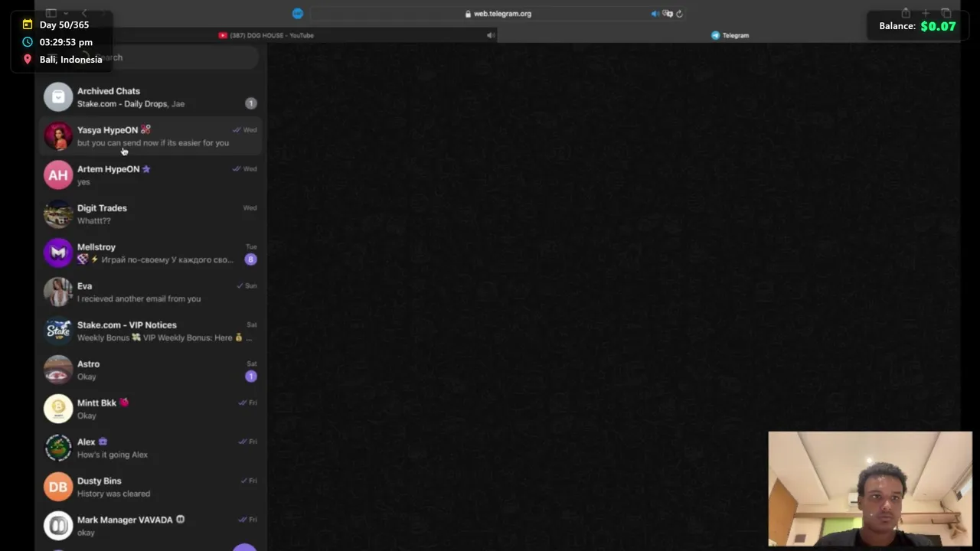The image size is (980, 551).
Task: Open the Dusty Bins chat
Action: [150, 487]
